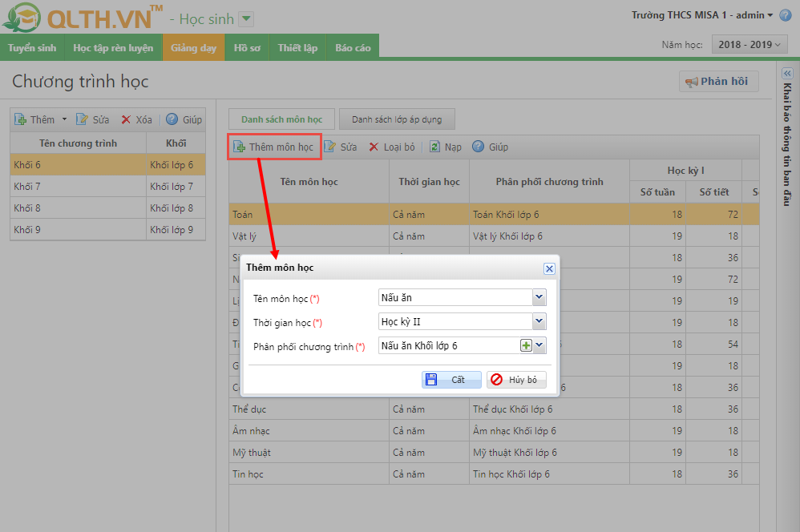Click Nạp to reload the subject list
This screenshot has width=800, height=532.
(x=446, y=147)
